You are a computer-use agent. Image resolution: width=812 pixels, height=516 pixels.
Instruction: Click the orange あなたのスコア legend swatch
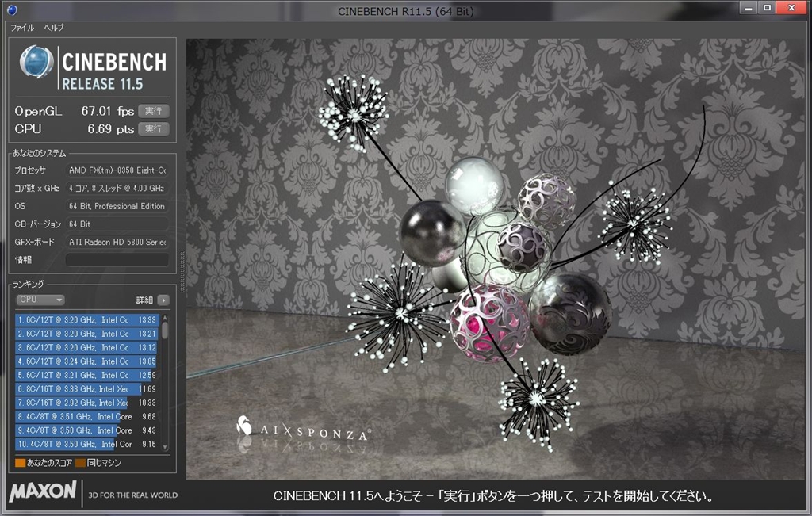click(x=20, y=463)
